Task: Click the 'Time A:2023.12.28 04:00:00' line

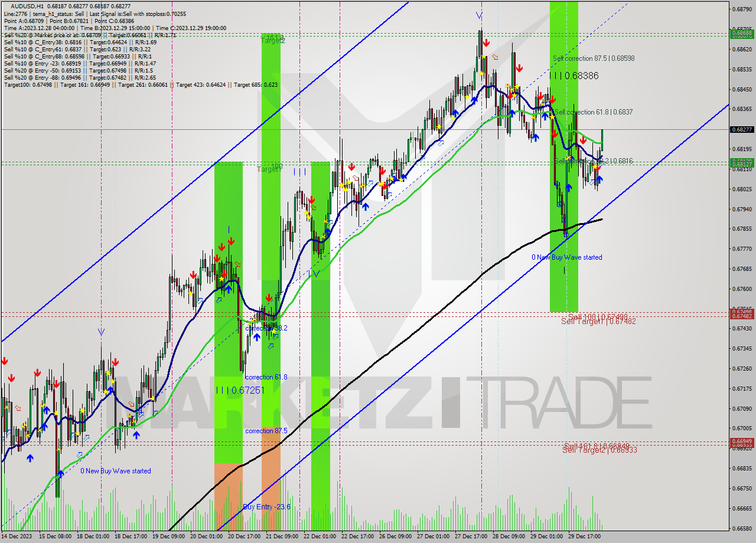Action: pos(39,28)
